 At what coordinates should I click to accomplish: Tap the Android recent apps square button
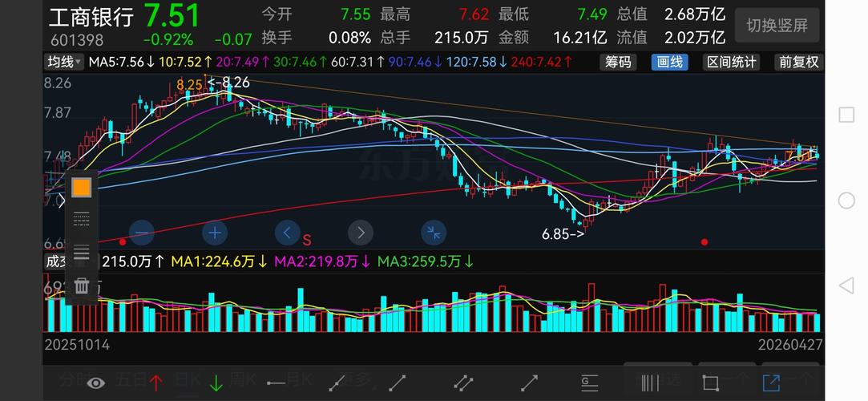coord(846,115)
